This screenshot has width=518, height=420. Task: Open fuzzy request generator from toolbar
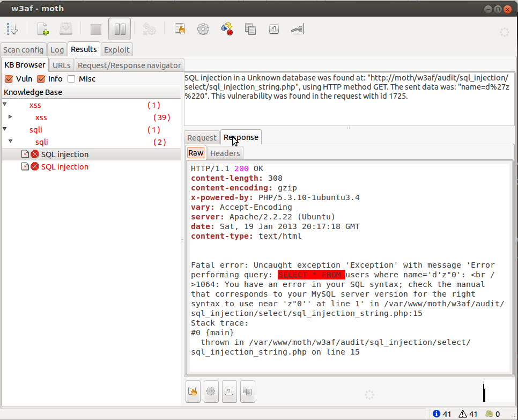(203, 29)
